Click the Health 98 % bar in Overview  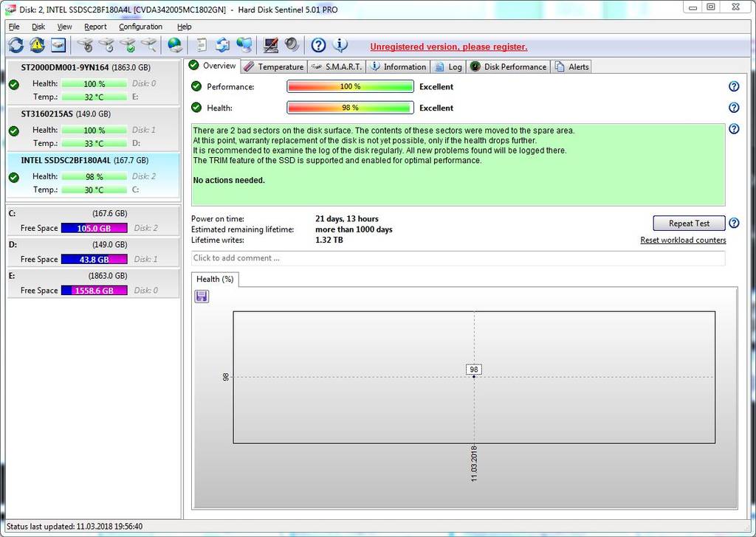click(x=350, y=108)
